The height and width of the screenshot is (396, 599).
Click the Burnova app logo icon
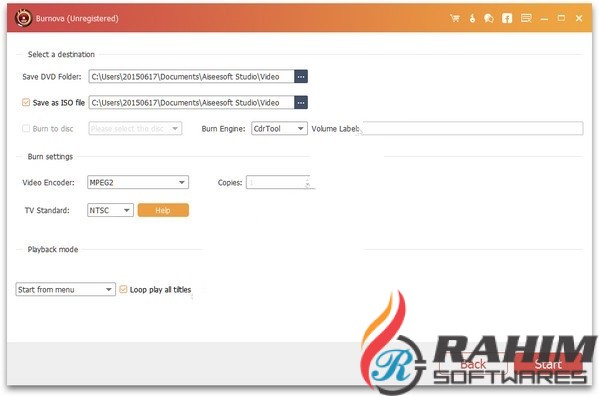click(23, 18)
